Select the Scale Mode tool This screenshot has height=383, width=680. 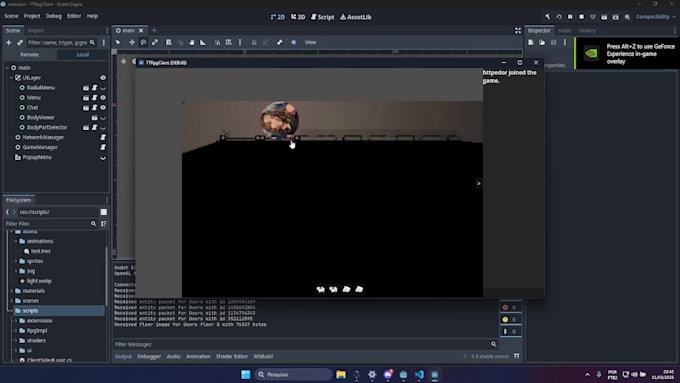tap(155, 42)
